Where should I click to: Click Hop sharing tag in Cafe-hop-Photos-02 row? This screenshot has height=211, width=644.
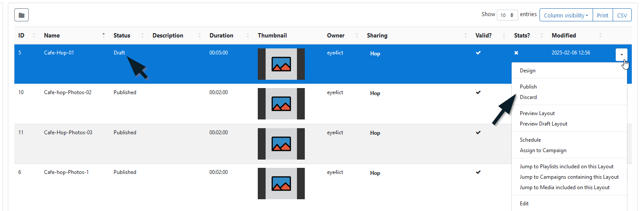click(x=375, y=93)
